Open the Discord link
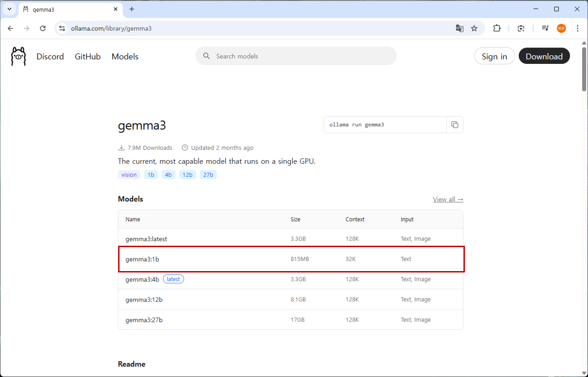This screenshot has width=588, height=377. tap(50, 57)
